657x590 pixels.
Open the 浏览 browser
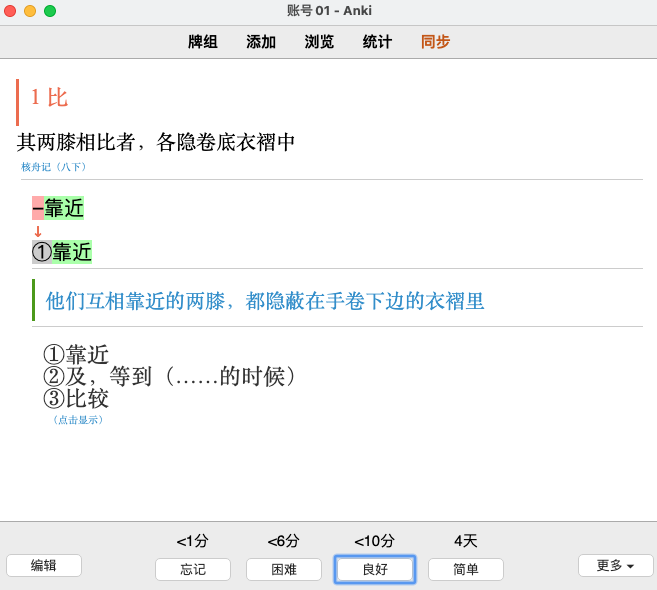tap(319, 42)
